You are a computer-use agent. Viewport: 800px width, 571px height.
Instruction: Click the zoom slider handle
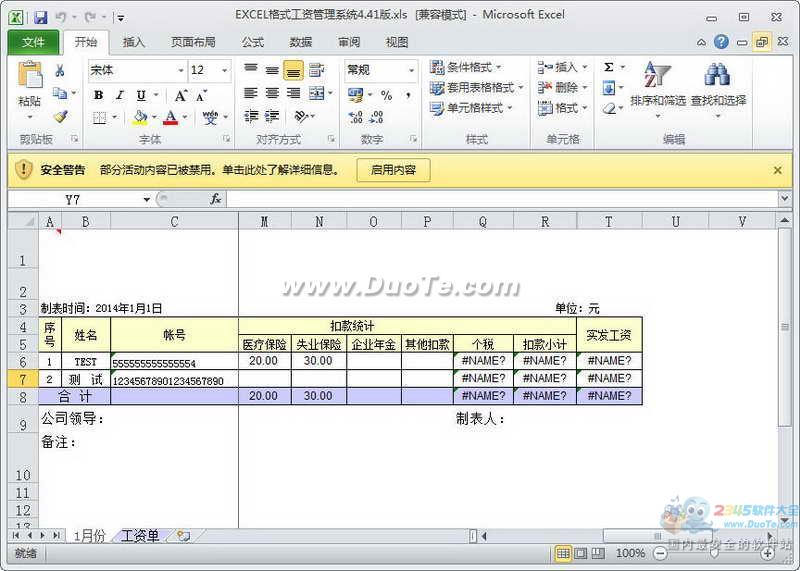714,553
